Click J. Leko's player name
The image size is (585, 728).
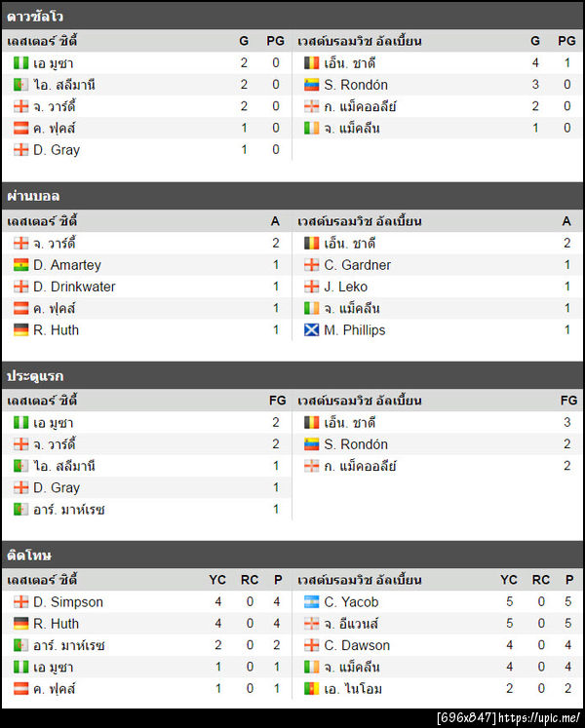click(x=346, y=287)
